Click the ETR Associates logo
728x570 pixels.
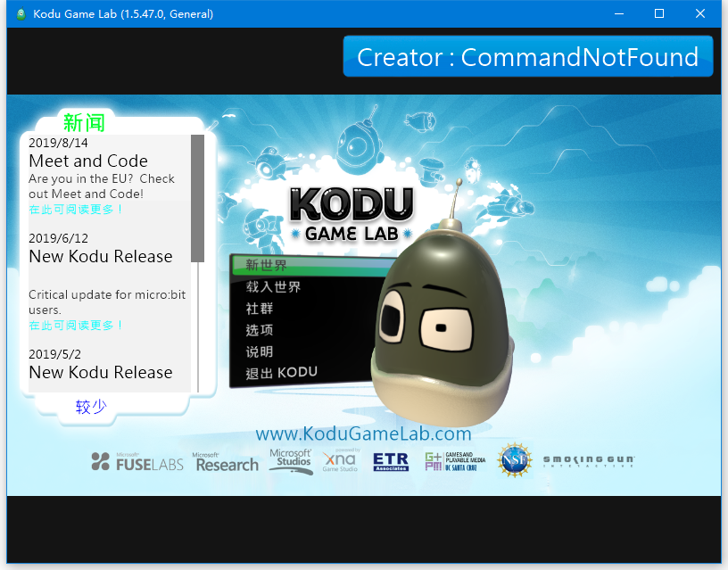391,462
